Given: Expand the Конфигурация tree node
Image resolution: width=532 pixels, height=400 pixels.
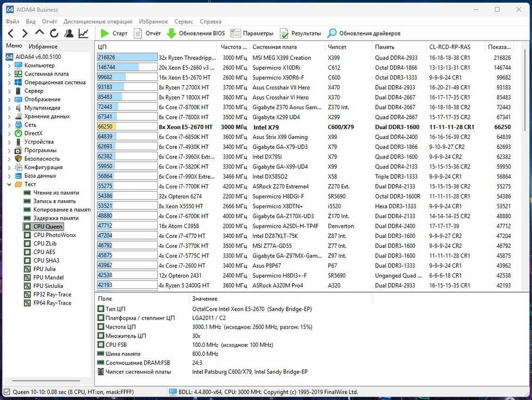Looking at the screenshot, I should (9, 167).
